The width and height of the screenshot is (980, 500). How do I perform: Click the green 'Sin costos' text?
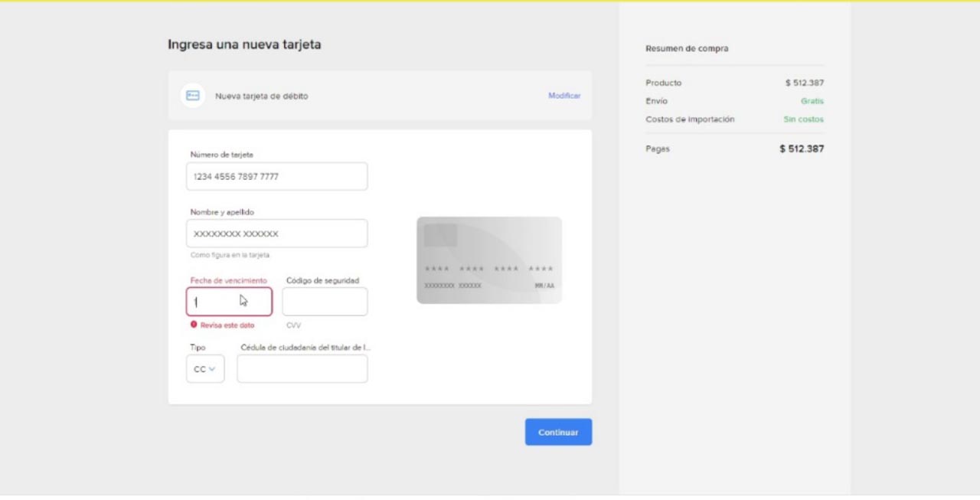tap(803, 119)
